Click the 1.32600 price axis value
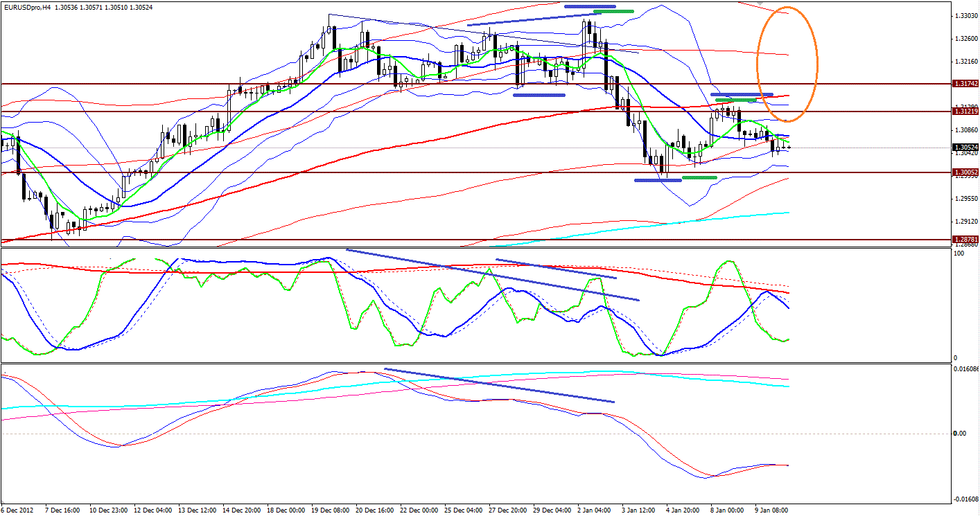 [x=965, y=39]
